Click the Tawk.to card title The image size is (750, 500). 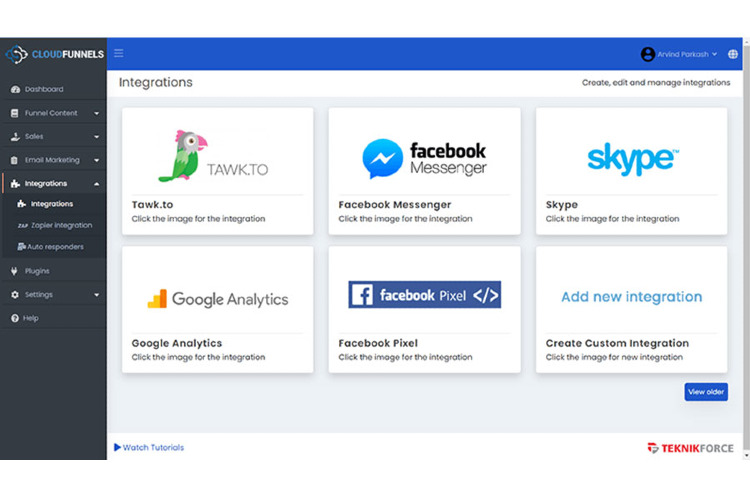click(x=152, y=205)
